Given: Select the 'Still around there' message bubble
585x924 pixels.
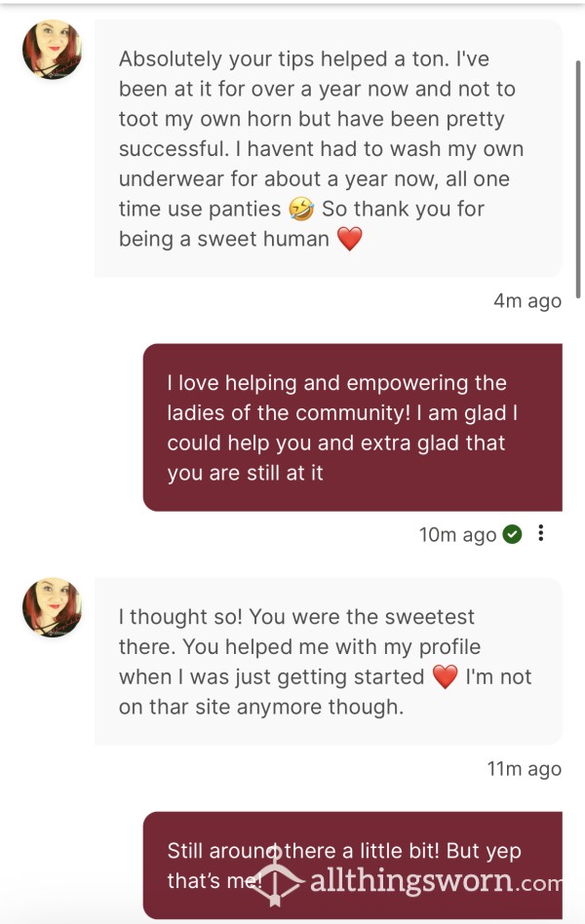Looking at the screenshot, I should click(x=353, y=866).
